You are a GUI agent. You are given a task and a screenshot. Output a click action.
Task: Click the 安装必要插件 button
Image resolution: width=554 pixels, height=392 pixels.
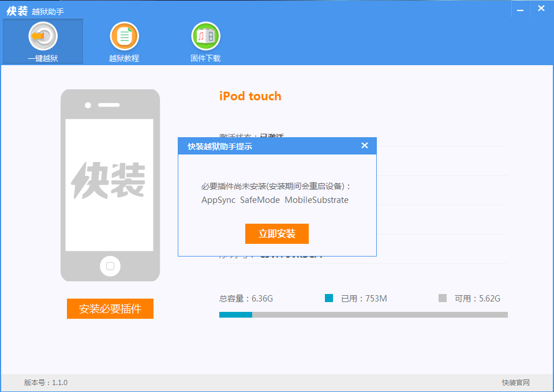[110, 309]
